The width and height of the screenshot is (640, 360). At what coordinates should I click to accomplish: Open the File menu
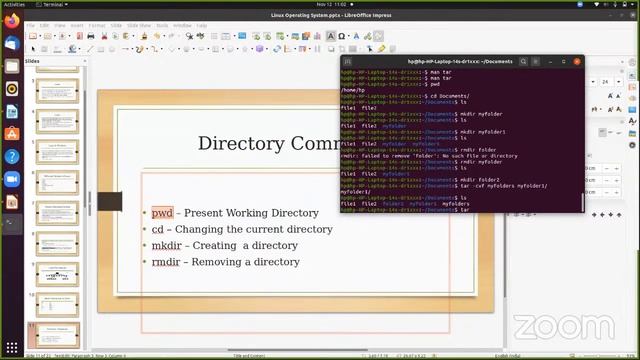(x=31, y=25)
